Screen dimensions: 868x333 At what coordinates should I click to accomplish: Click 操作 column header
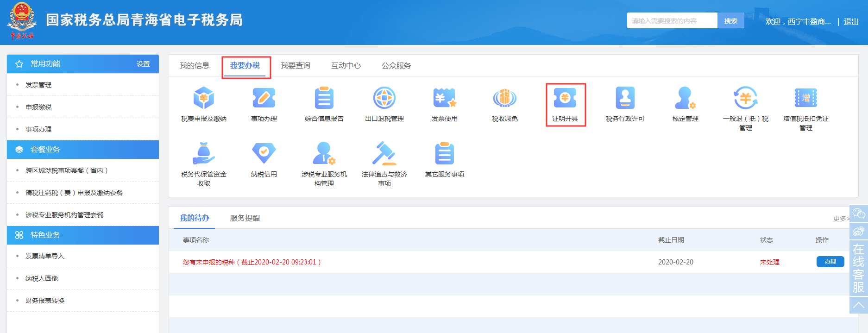click(x=822, y=240)
